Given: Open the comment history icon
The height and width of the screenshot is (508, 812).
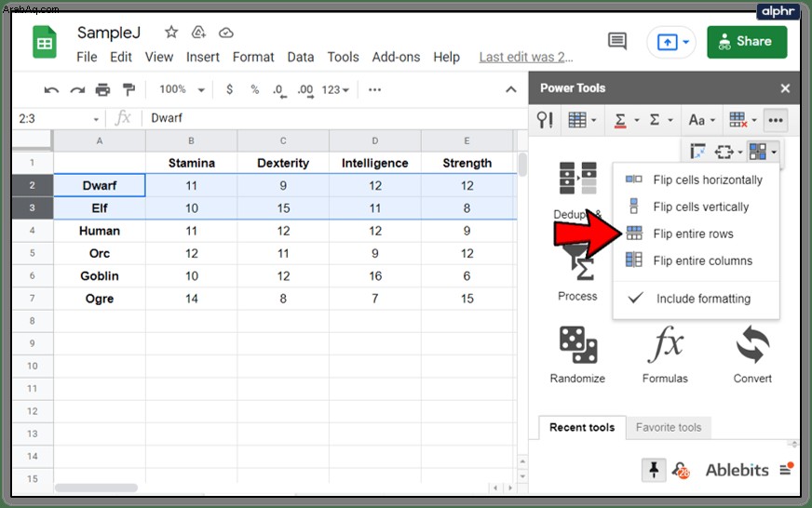Looking at the screenshot, I should (x=617, y=41).
